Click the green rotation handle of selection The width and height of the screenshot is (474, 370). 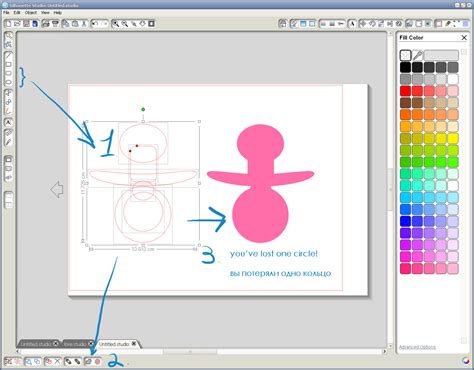click(x=143, y=109)
